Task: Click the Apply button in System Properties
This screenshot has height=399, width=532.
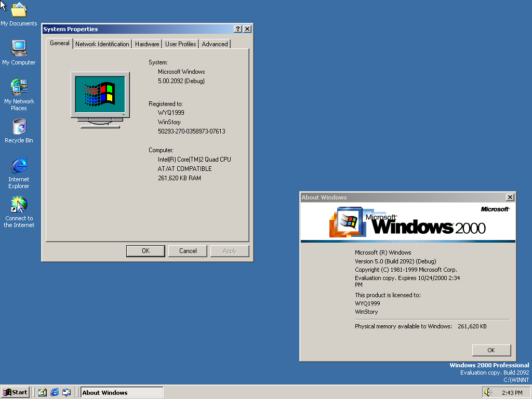Action: coord(230,251)
